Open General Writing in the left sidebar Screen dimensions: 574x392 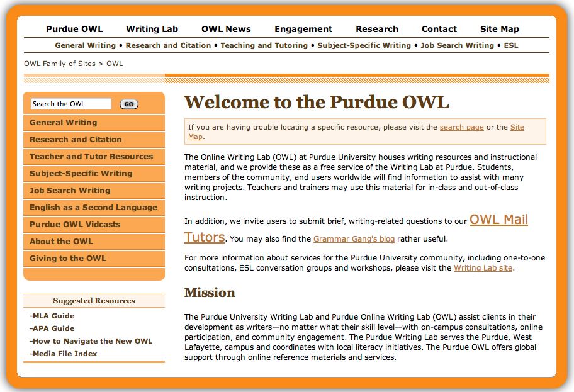click(64, 123)
